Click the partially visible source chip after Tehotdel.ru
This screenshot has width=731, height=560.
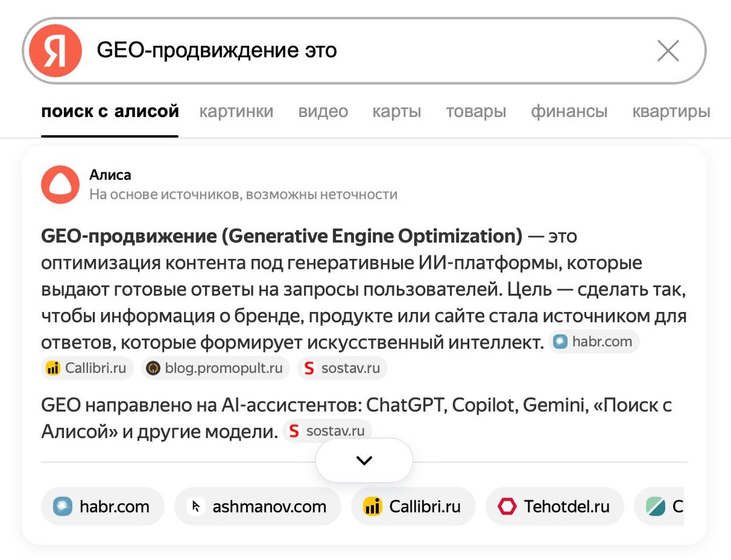659,506
